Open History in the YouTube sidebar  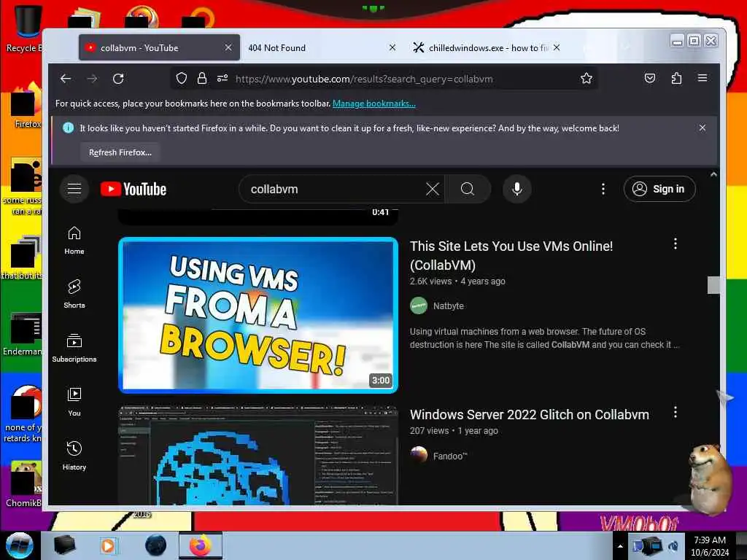click(x=74, y=456)
